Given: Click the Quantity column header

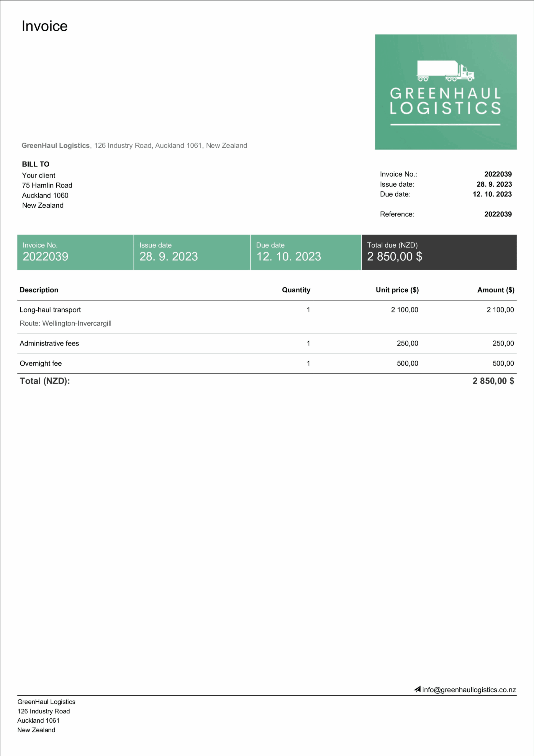Looking at the screenshot, I should [x=296, y=290].
